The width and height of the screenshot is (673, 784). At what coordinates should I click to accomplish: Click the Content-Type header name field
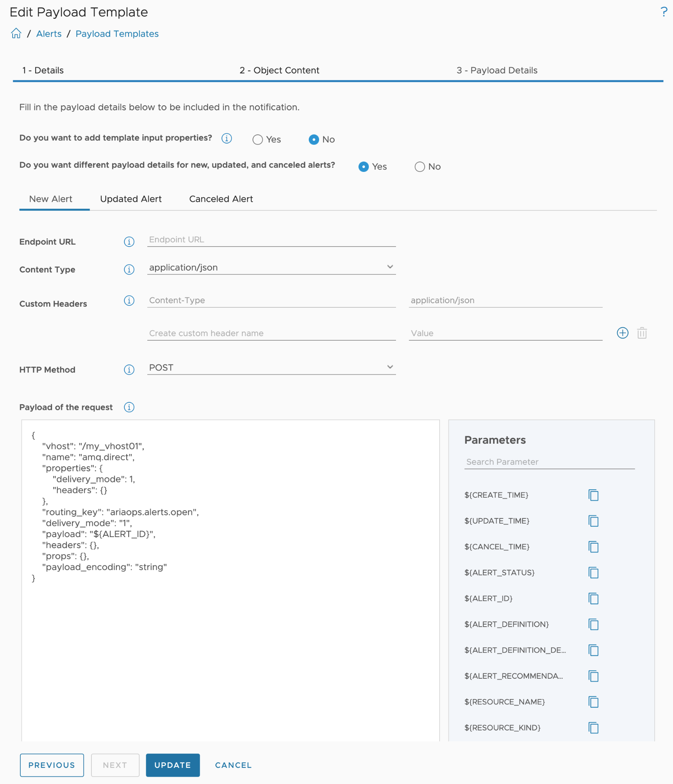[x=271, y=300]
